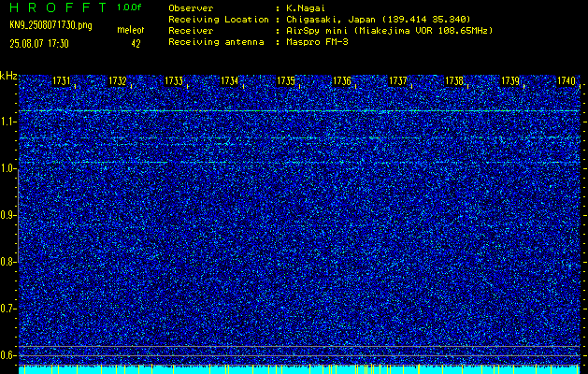Click the 1733 time marker
Viewport: 588px width, 374px height.
pos(174,81)
